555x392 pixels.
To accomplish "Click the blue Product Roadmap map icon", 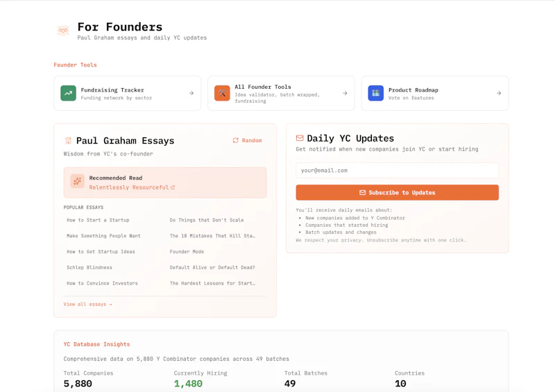I will (375, 93).
